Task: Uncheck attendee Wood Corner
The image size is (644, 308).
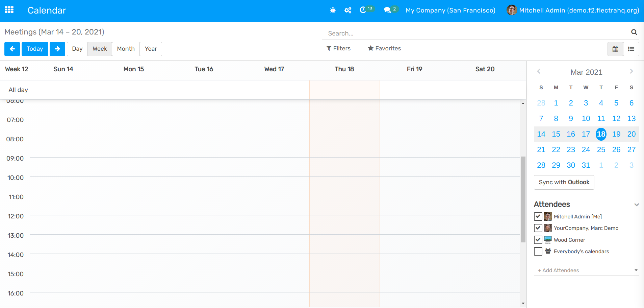Action: [x=539, y=240]
